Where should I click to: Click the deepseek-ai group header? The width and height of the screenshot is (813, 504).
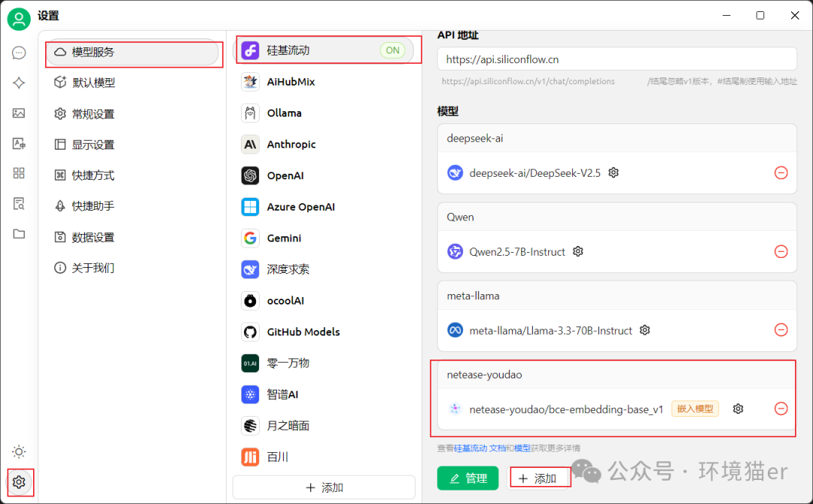tap(617, 138)
